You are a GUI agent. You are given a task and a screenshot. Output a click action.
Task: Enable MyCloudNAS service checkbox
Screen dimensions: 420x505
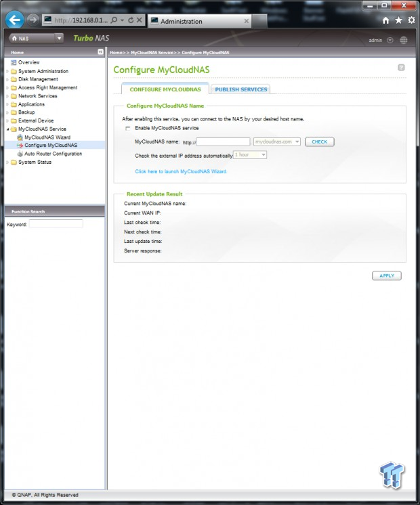tap(127, 128)
